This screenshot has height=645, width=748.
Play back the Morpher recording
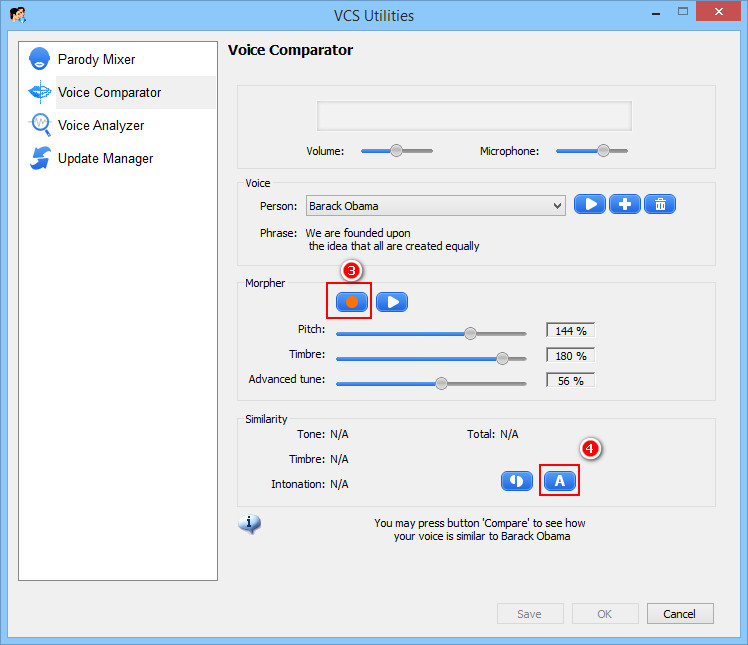point(392,302)
